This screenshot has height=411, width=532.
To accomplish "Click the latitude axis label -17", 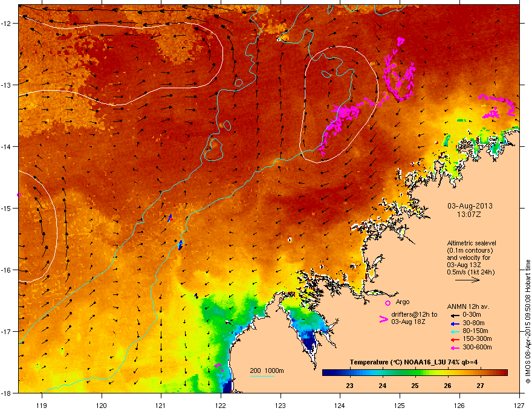I will (x=6, y=331).
